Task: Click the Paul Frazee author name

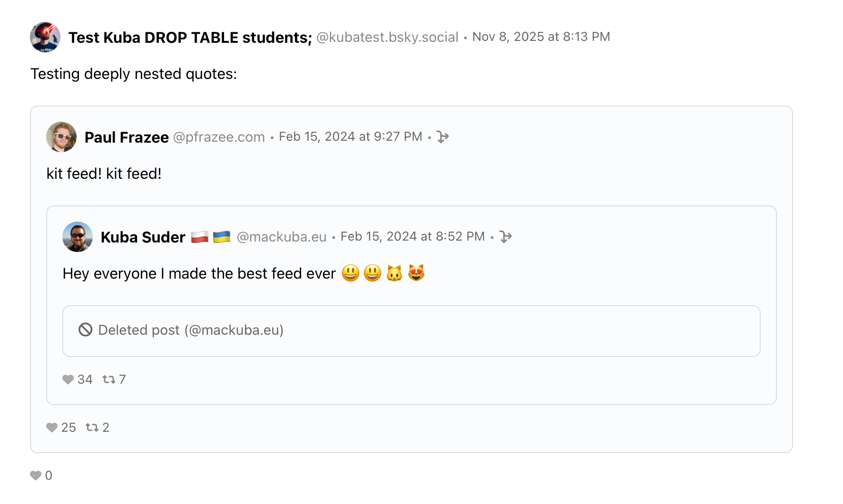Action: [x=127, y=137]
